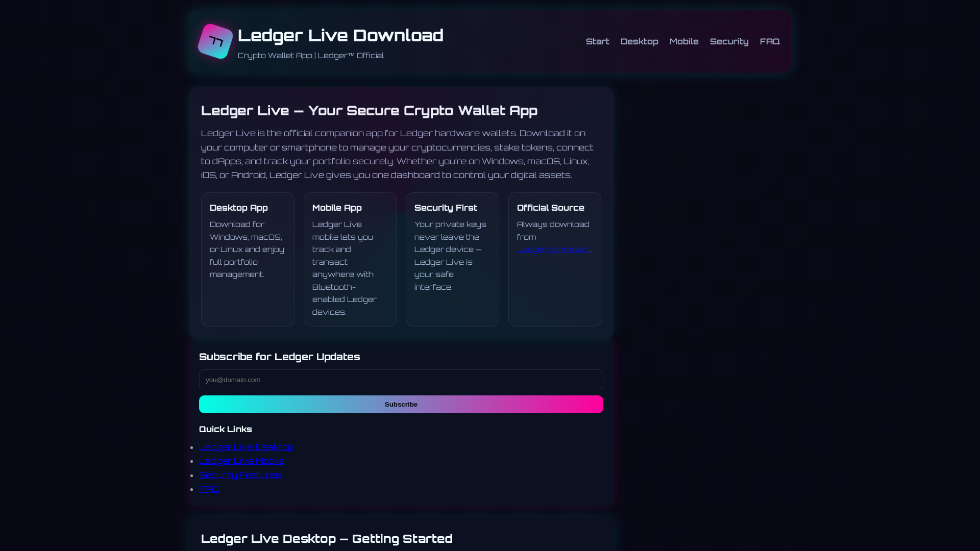
Task: Select the Security nav item
Action: [729, 41]
